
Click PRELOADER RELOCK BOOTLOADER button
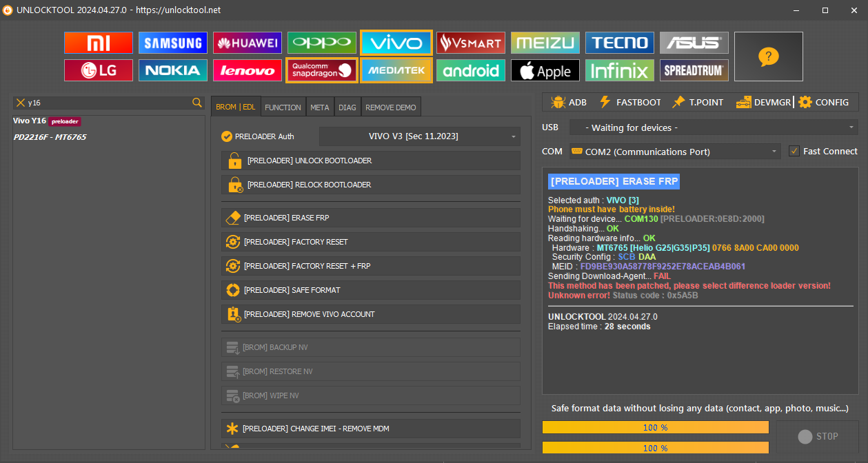[371, 185]
